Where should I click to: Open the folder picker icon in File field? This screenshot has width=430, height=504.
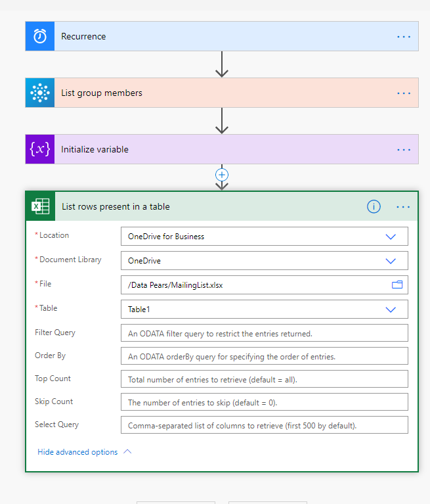397,285
